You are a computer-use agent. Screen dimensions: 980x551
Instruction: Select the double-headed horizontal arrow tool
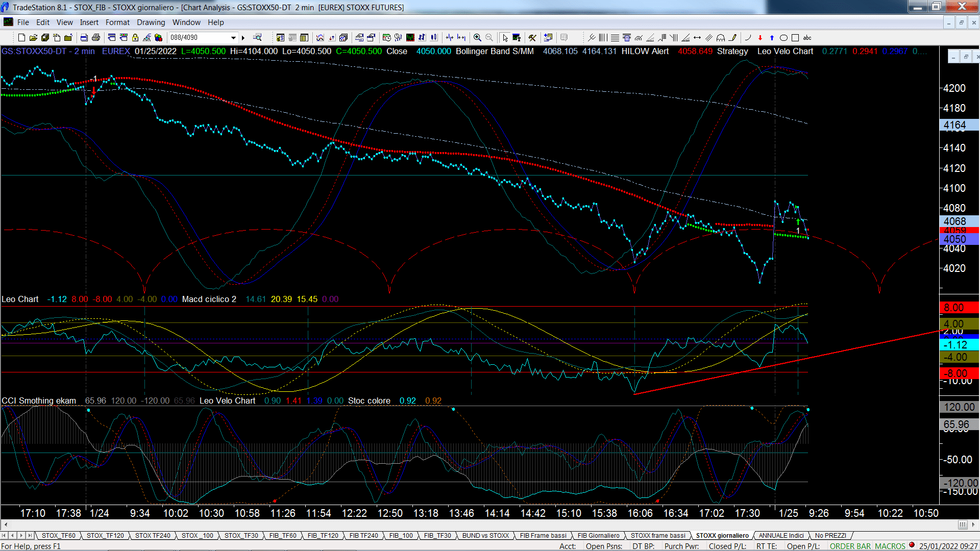pyautogui.click(x=697, y=38)
